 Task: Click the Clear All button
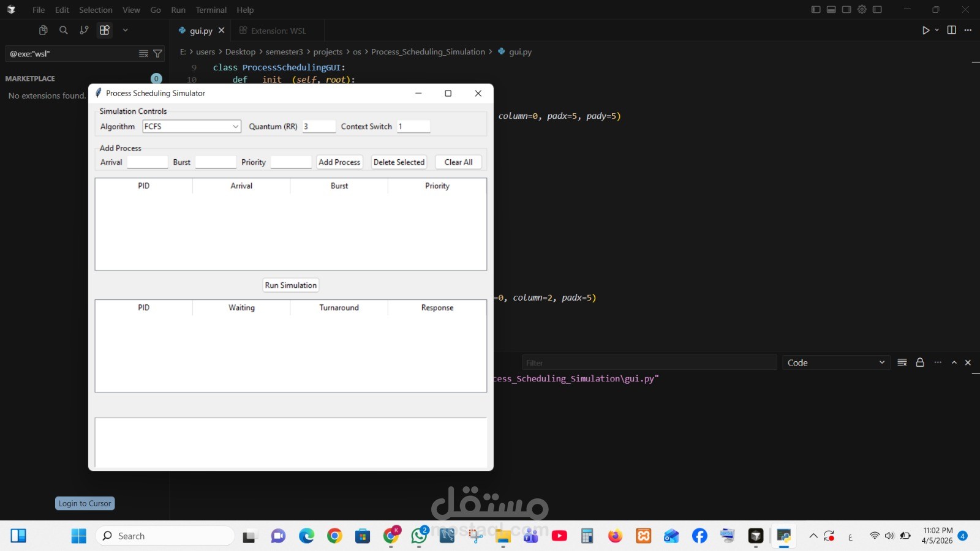coord(459,162)
